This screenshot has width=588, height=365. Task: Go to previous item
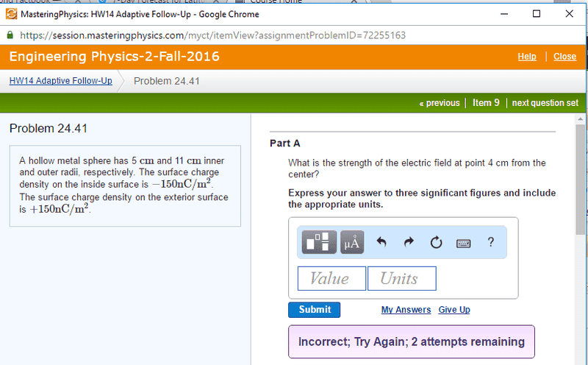440,103
